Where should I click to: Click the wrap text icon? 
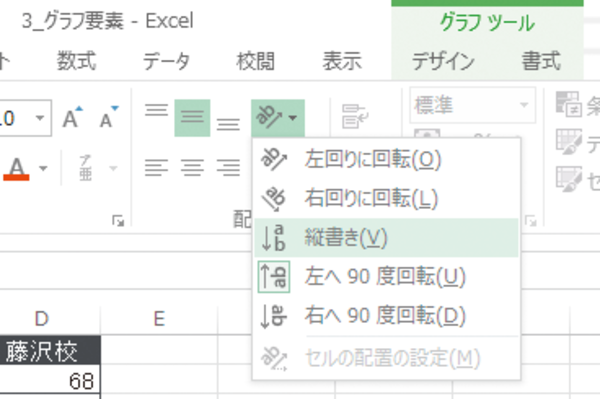pyautogui.click(x=355, y=117)
